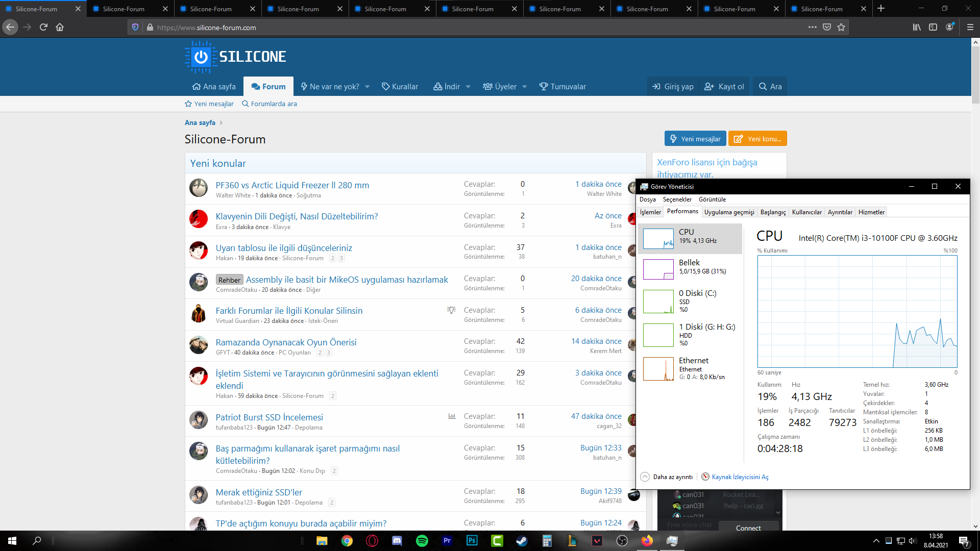The image size is (980, 551).
Task: Click blue Yeni mesajlar button
Action: pyautogui.click(x=695, y=139)
